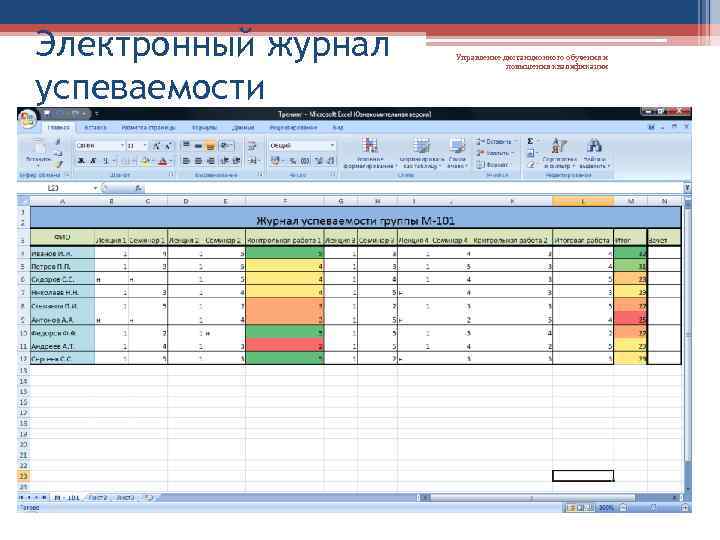
Task: Align text left
Action: point(186,161)
